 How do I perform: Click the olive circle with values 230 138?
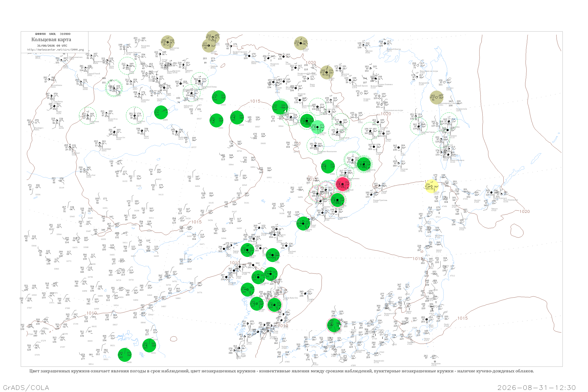tap(168, 42)
